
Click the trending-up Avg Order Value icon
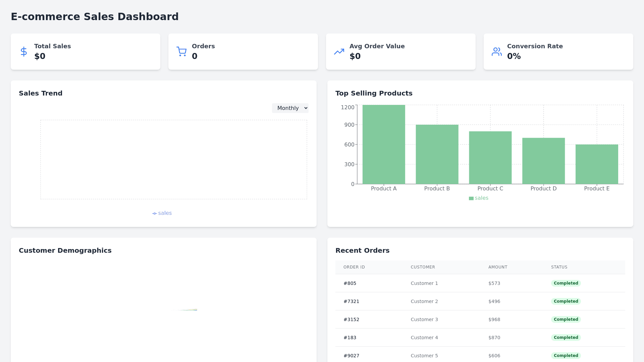point(339,52)
